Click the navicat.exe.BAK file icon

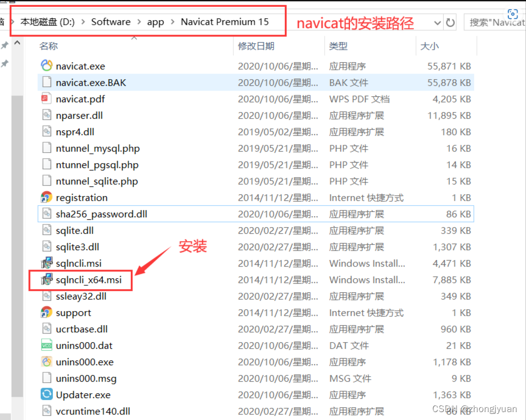pos(47,82)
